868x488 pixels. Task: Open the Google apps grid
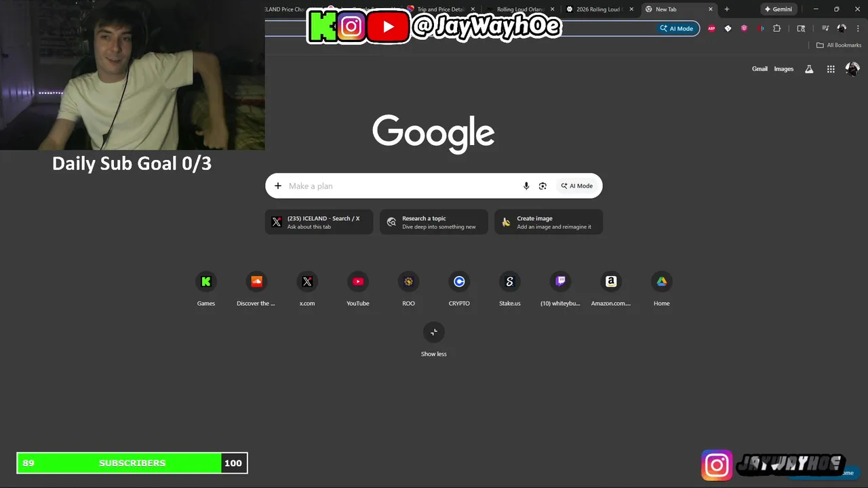831,69
